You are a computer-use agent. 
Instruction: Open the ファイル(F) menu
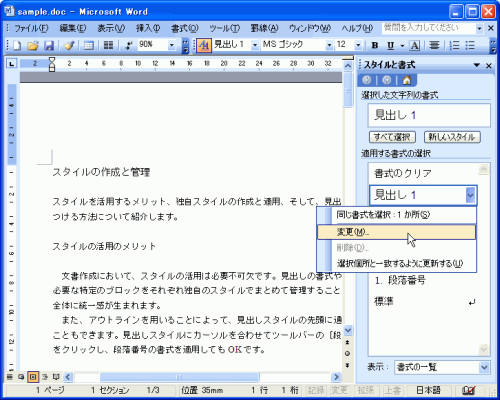[x=31, y=28]
